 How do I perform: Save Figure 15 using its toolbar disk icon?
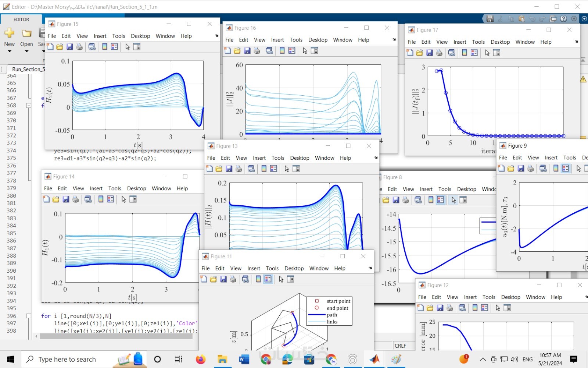[x=69, y=47]
